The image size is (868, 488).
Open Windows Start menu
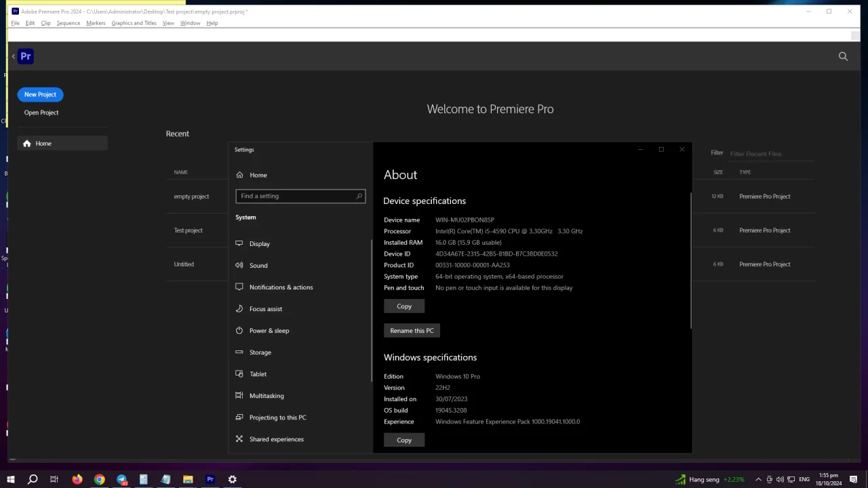click(11, 479)
